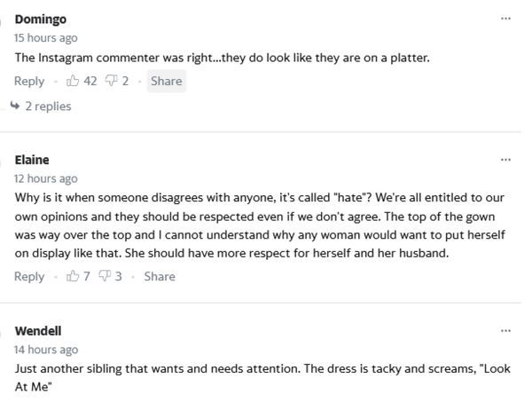Like Elaine's comment with thumbs up
The image size is (532, 402).
tap(73, 276)
